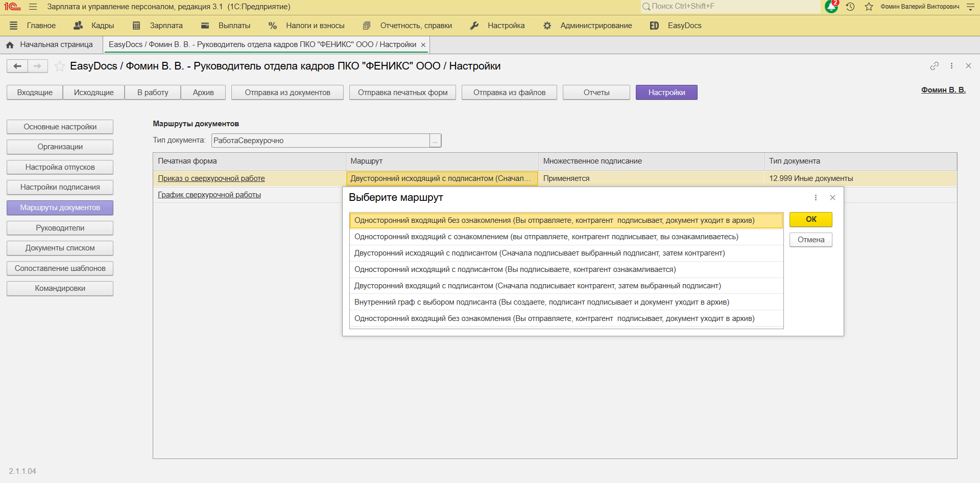Switch to the Руководители settings section

60,228
